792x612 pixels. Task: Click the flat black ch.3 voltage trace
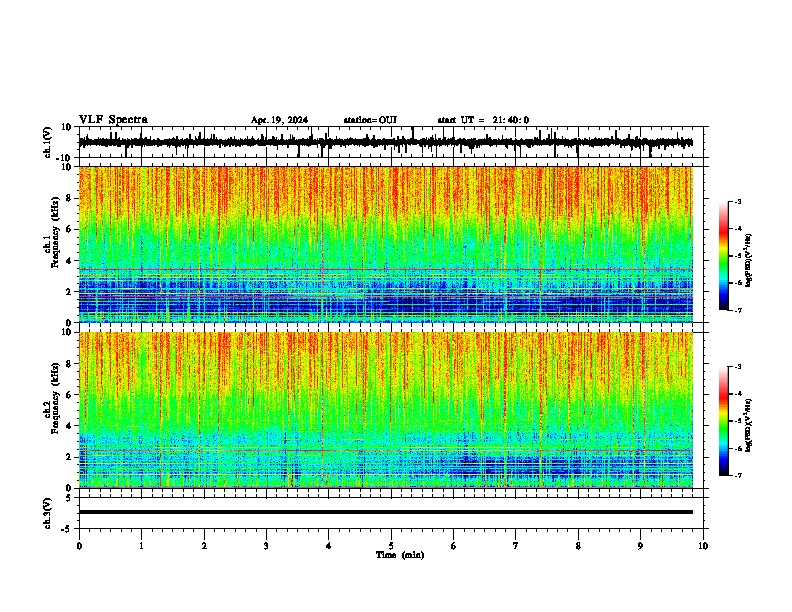(386, 512)
